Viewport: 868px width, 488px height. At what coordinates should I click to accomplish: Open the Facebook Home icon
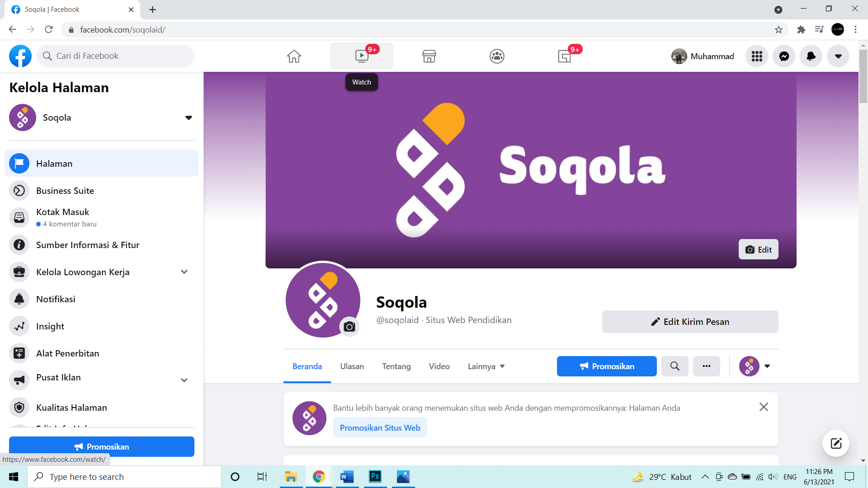tap(294, 56)
